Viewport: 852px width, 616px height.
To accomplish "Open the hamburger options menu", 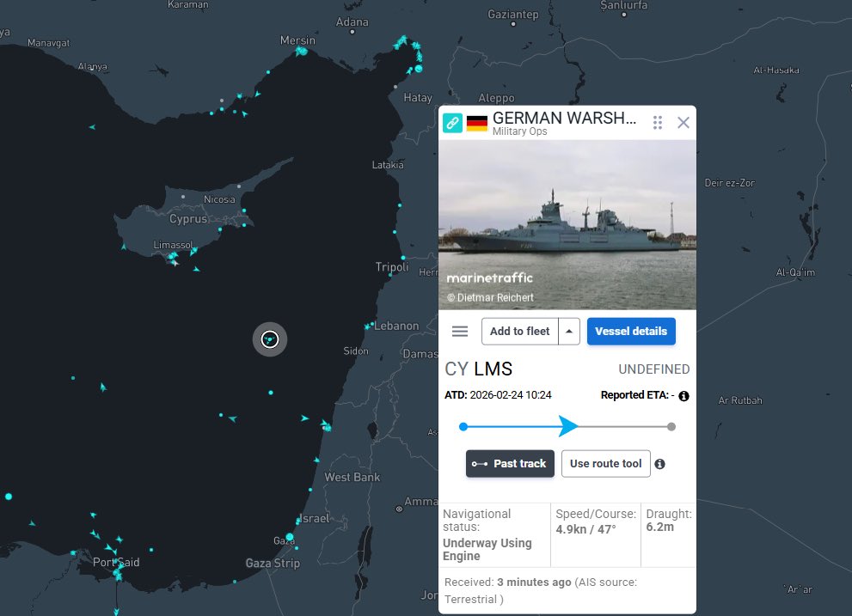I will pyautogui.click(x=459, y=331).
